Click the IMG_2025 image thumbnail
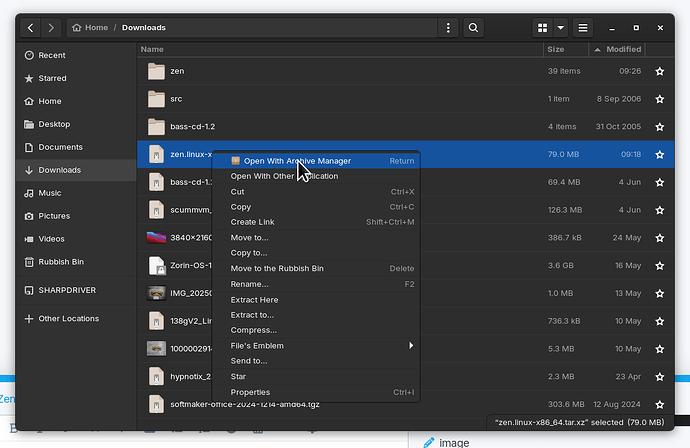Viewport: 690px width, 448px height. pos(156,293)
